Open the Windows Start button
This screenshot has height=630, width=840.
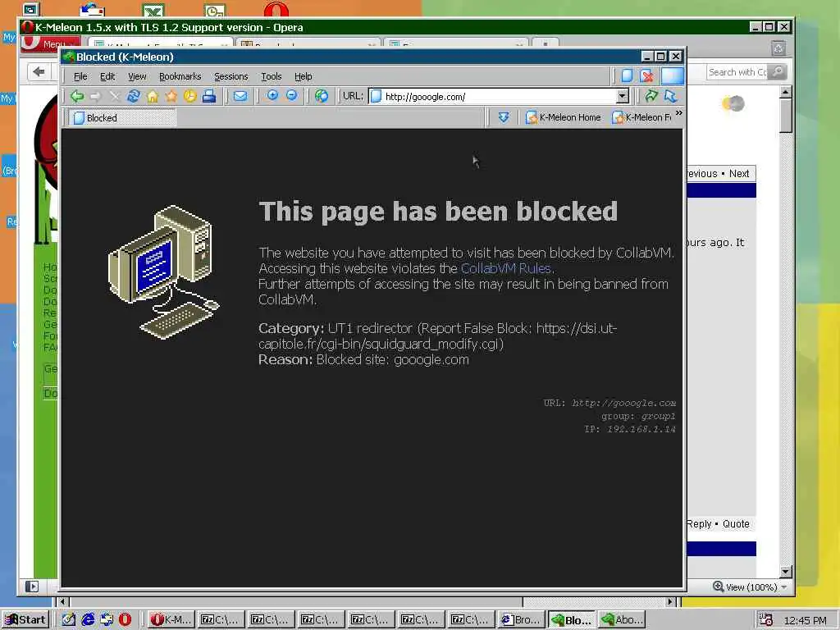[25, 620]
